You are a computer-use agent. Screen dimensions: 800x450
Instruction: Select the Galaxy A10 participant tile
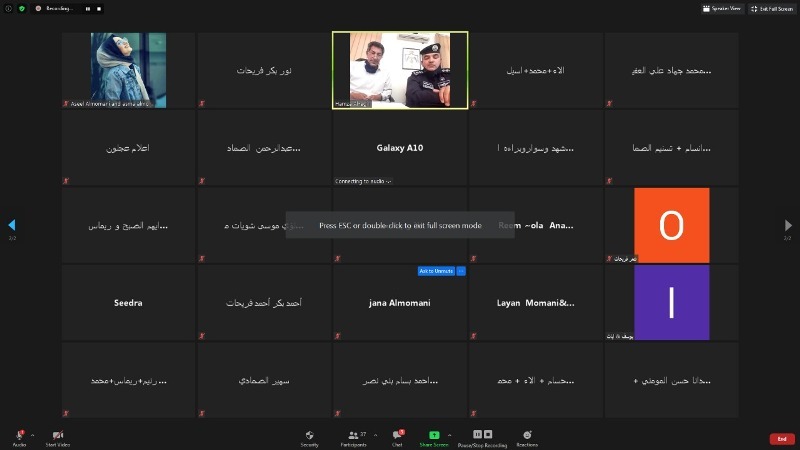(x=400, y=148)
